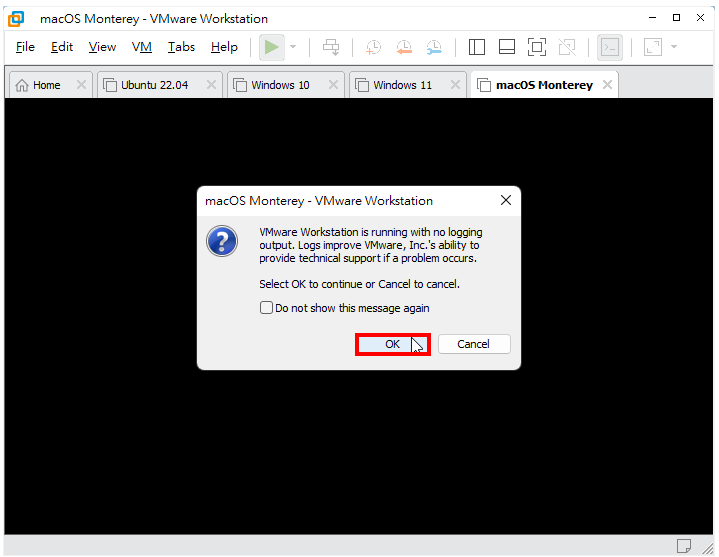Click the Ubuntu 22.04 tab VM icon

110,85
